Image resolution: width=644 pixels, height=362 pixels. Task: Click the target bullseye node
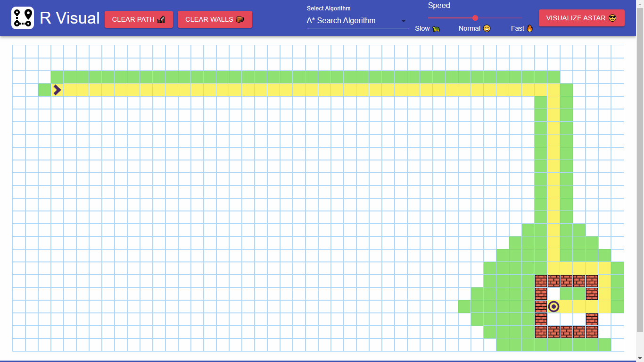click(x=553, y=307)
